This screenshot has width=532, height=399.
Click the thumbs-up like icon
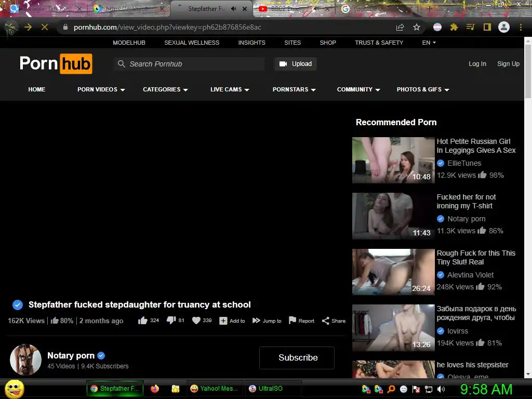pos(143,321)
